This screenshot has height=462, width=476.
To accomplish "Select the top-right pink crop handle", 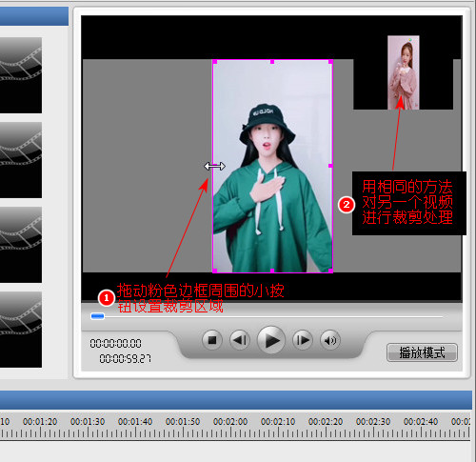I will pos(330,62).
